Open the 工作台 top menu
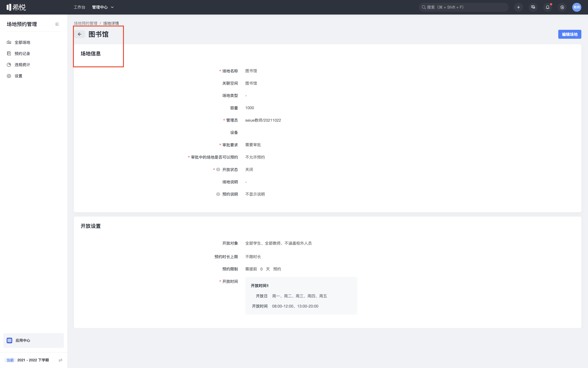 (x=79, y=7)
